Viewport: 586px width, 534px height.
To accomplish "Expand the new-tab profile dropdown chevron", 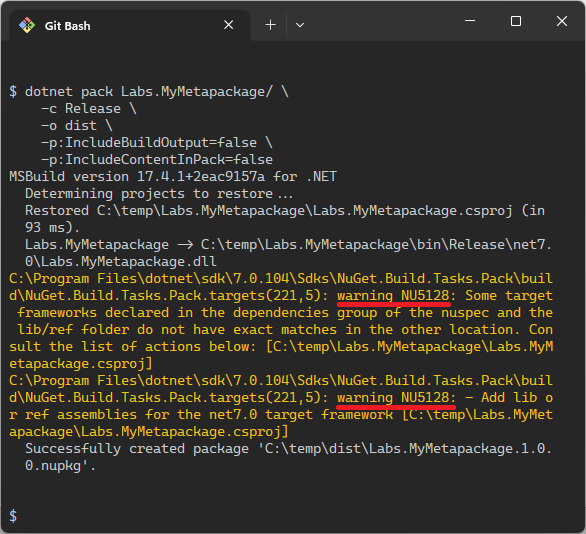I will tap(300, 25).
